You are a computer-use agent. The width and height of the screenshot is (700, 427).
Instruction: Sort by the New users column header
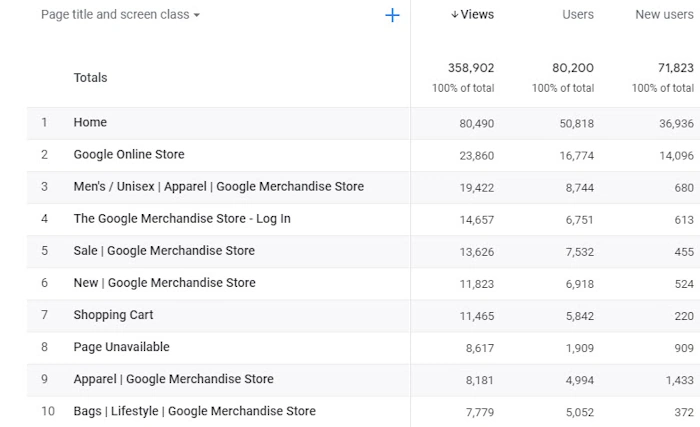click(664, 15)
